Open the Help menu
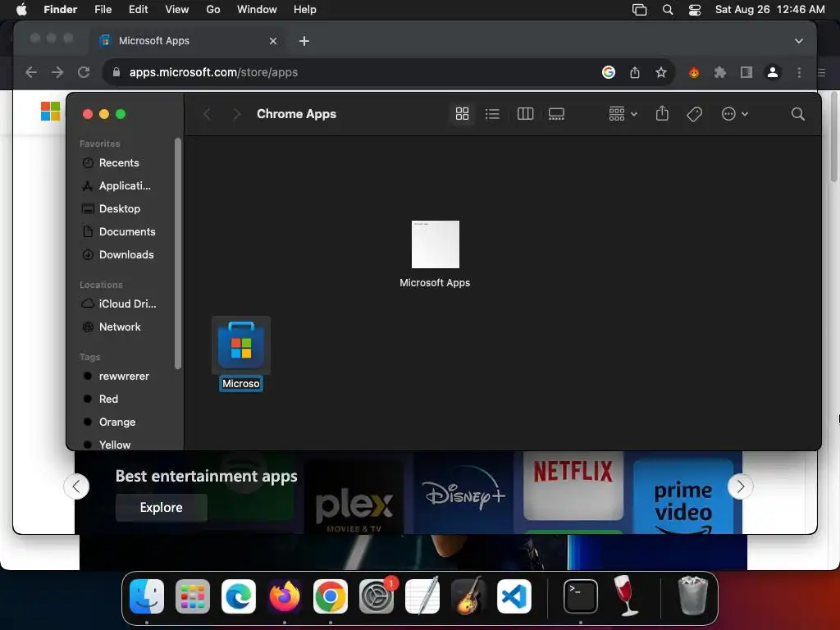 point(305,10)
